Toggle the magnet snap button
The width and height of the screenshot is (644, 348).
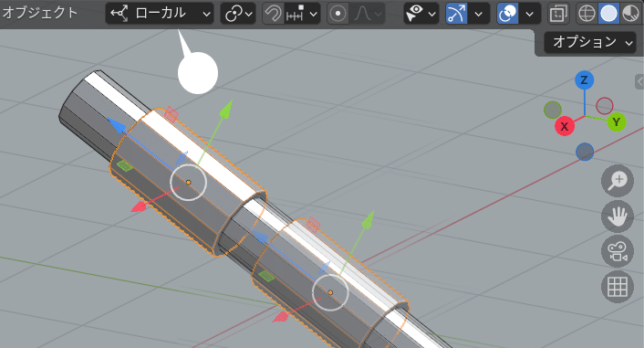pyautogui.click(x=273, y=14)
